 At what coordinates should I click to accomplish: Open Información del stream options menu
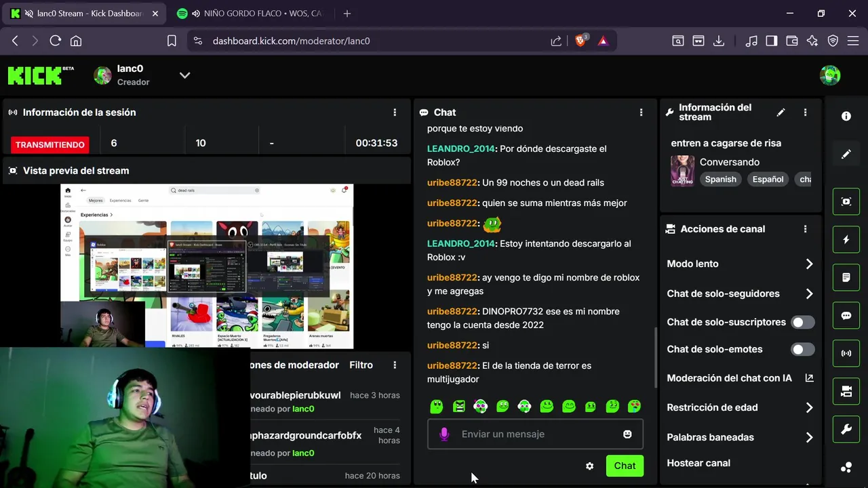[805, 113]
